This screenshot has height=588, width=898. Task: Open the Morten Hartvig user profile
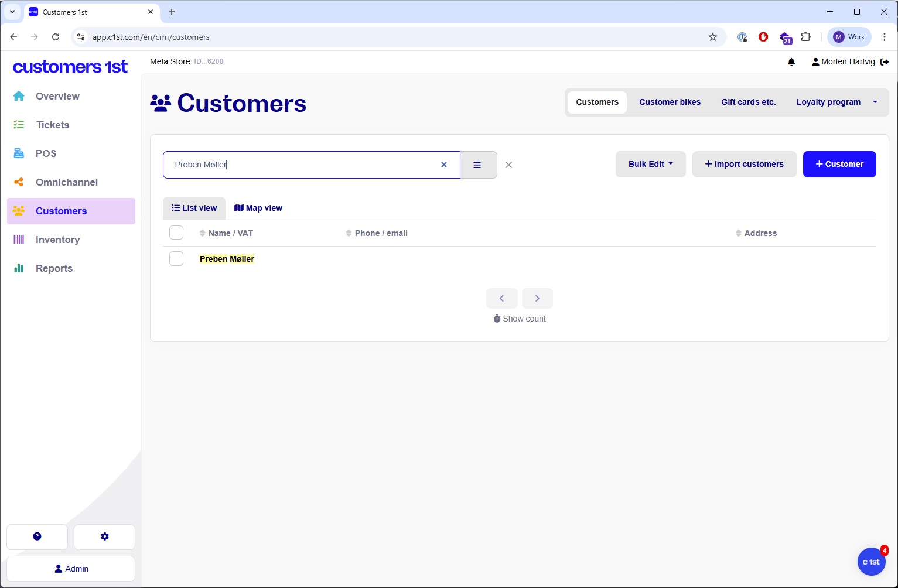pyautogui.click(x=844, y=62)
